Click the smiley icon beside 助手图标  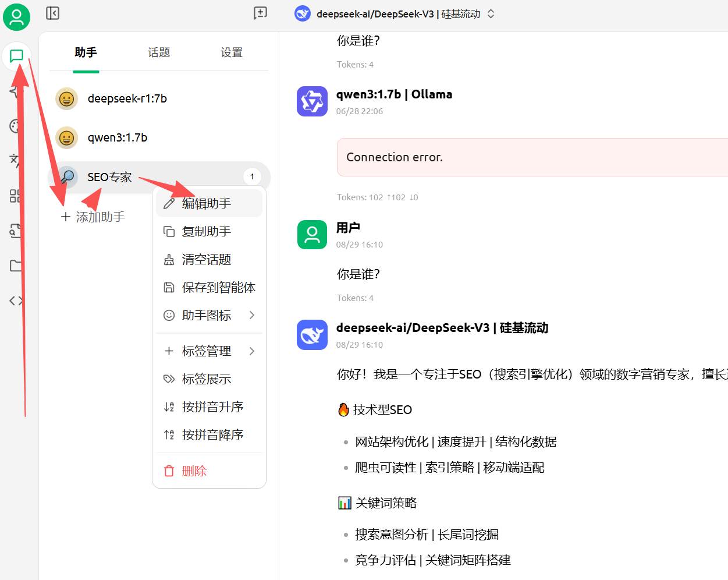tap(169, 315)
